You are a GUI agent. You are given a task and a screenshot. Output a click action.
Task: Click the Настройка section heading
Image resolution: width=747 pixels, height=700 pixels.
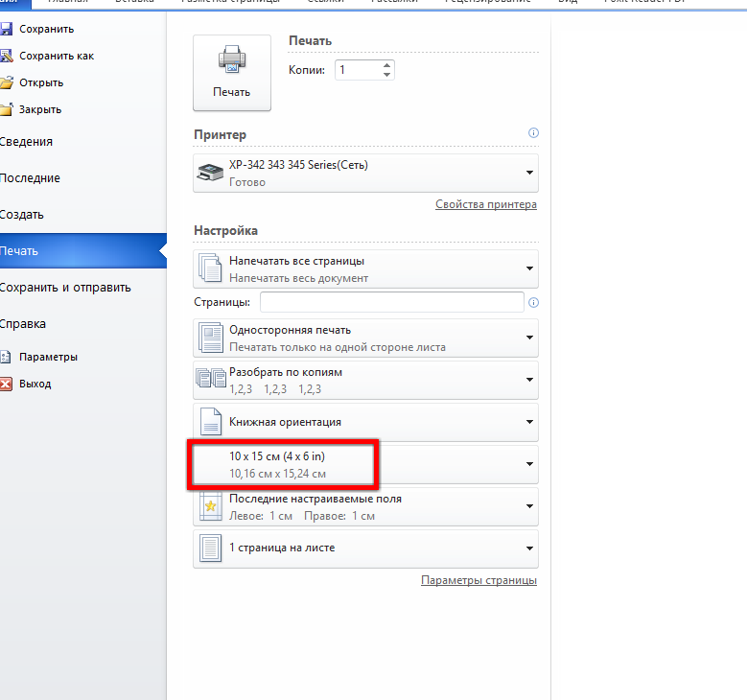pos(225,231)
